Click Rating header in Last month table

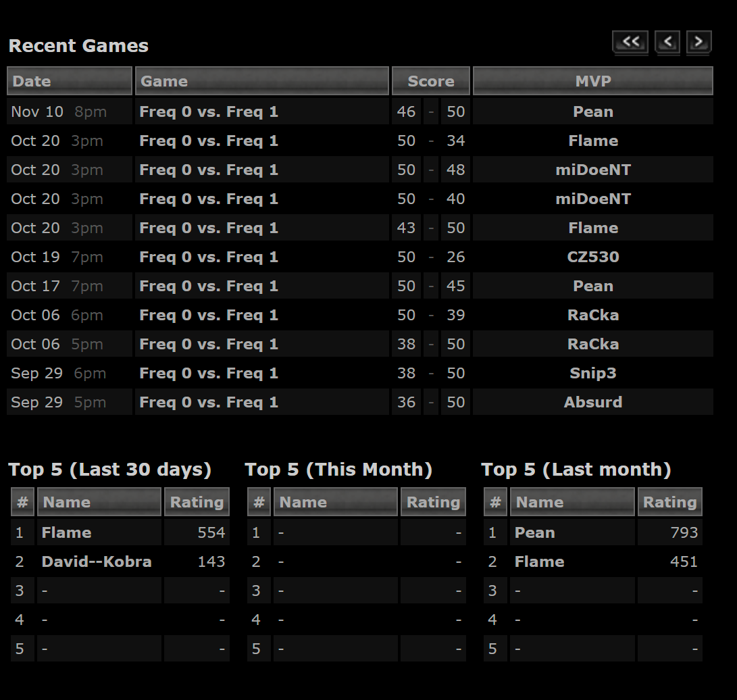tap(669, 502)
